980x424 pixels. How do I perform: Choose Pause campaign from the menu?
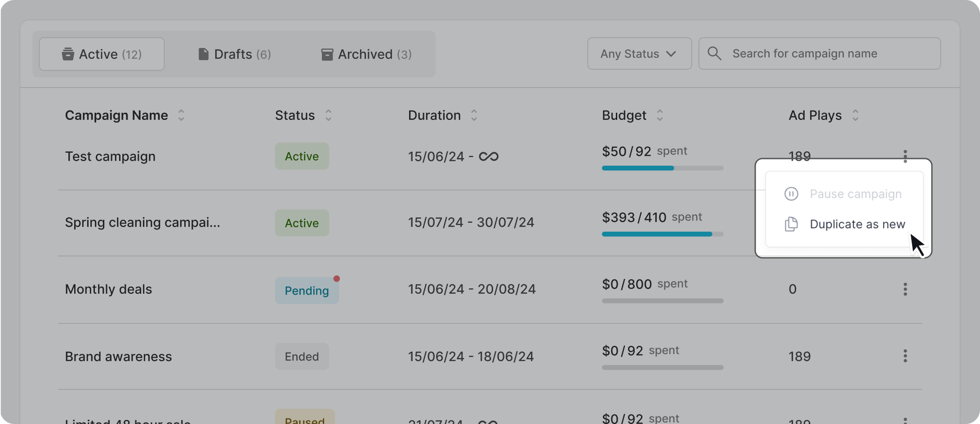tap(855, 194)
